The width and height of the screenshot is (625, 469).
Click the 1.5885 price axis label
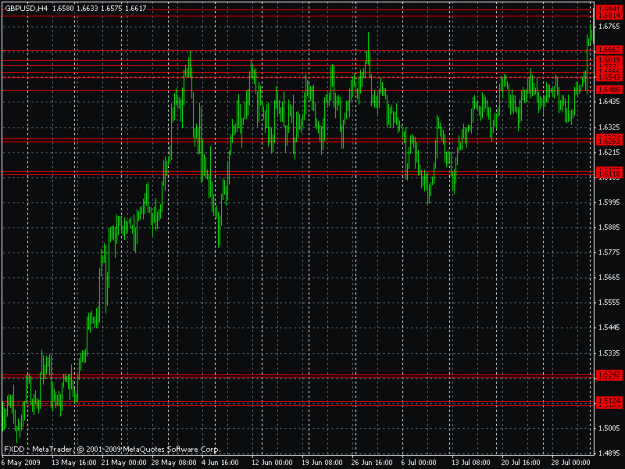tap(609, 227)
